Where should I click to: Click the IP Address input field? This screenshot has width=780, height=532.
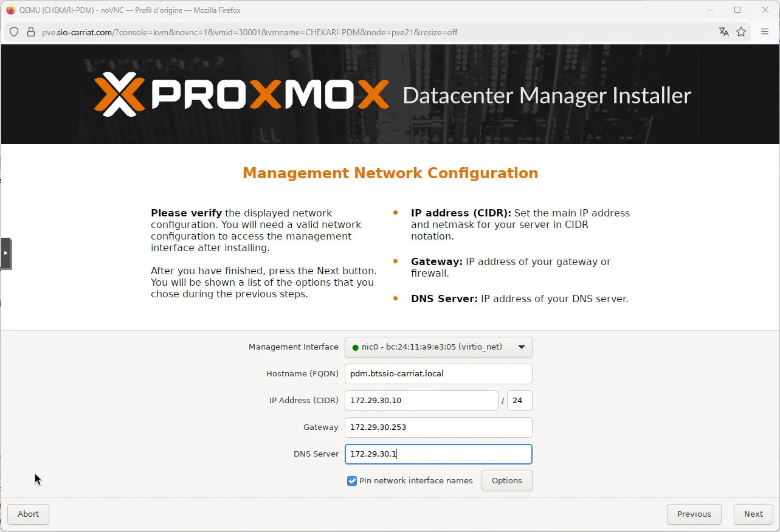click(x=421, y=401)
